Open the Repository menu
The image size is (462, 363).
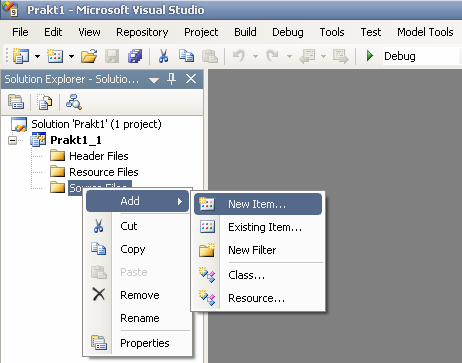142,32
